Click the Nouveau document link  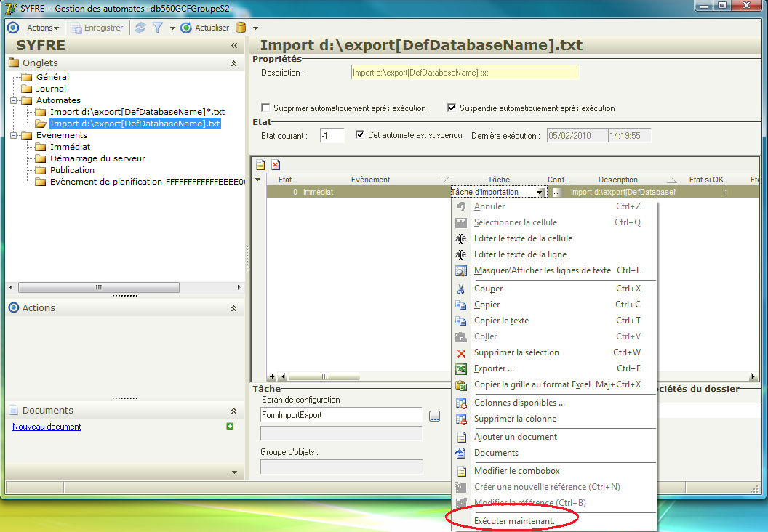[47, 427]
